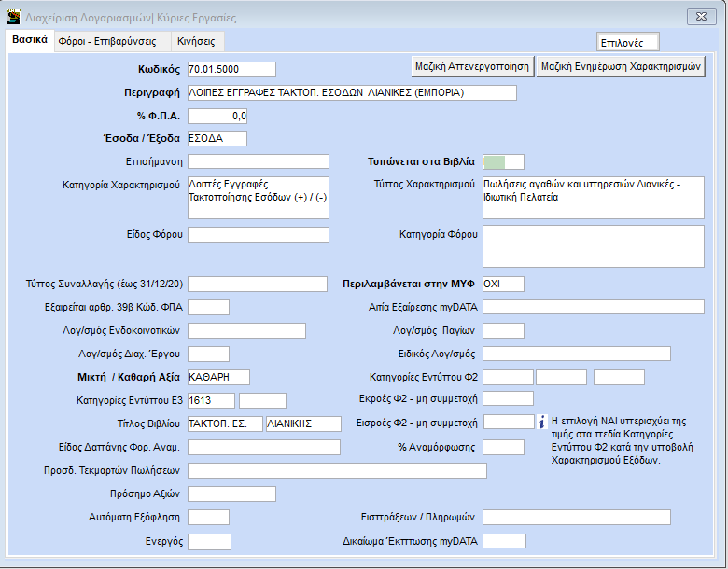
Task: Click the Επιλογές menu field
Action: [628, 42]
